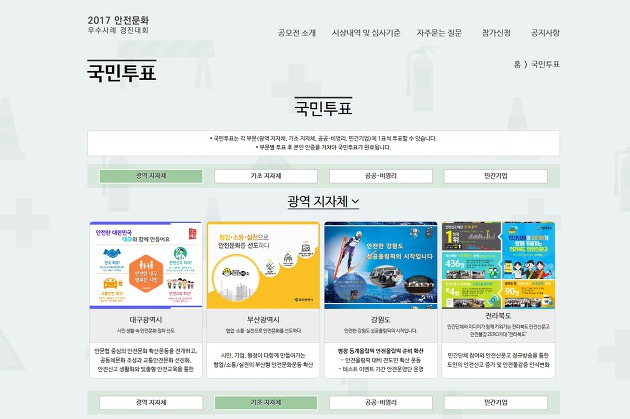630x419 pixels.
Task: Go to 홈 in the breadcrumb
Action: click(x=517, y=64)
